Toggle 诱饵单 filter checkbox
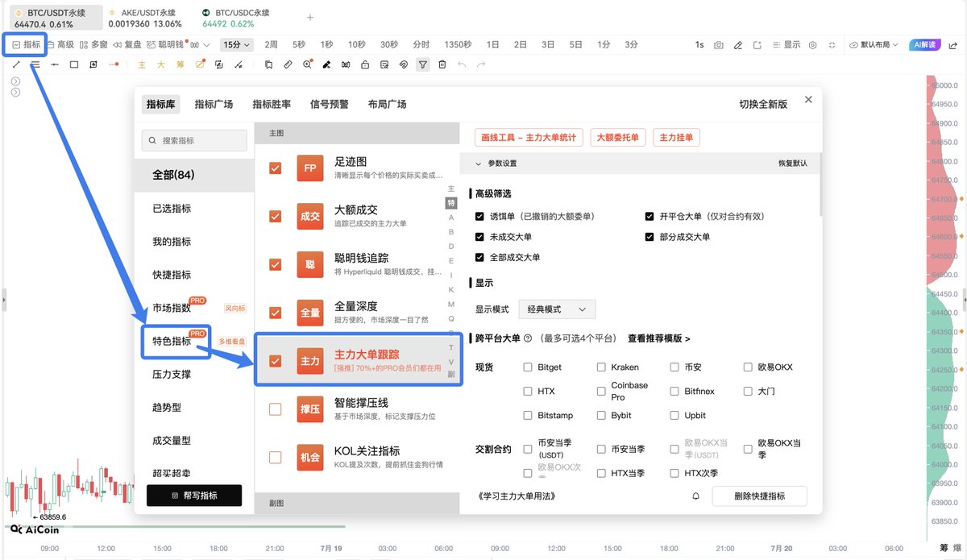 pyautogui.click(x=480, y=217)
